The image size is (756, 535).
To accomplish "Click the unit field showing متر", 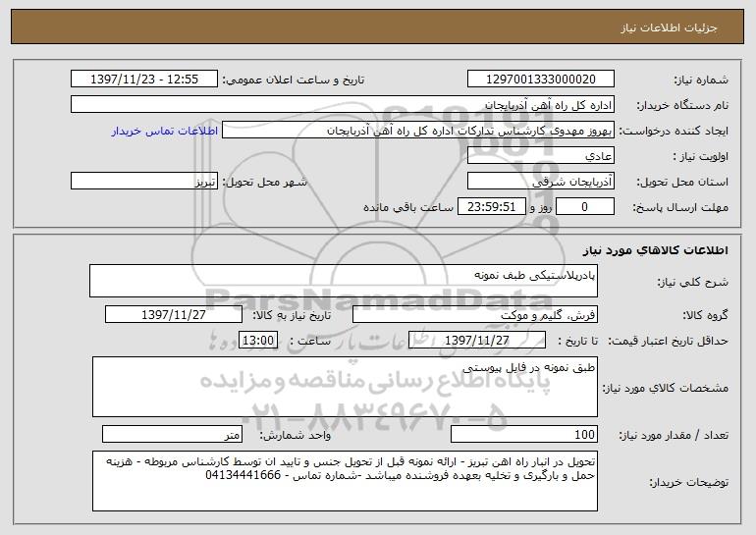I will coord(172,434).
